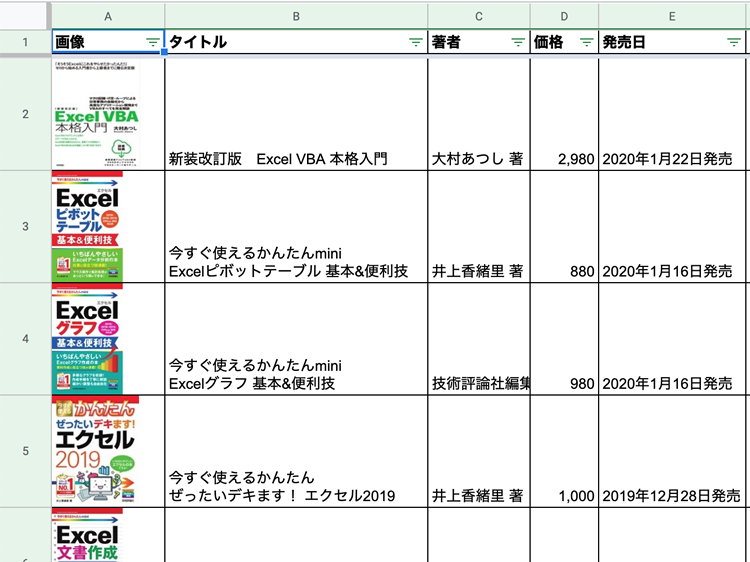Select the row 5 header
750x562 pixels.
(x=25, y=450)
